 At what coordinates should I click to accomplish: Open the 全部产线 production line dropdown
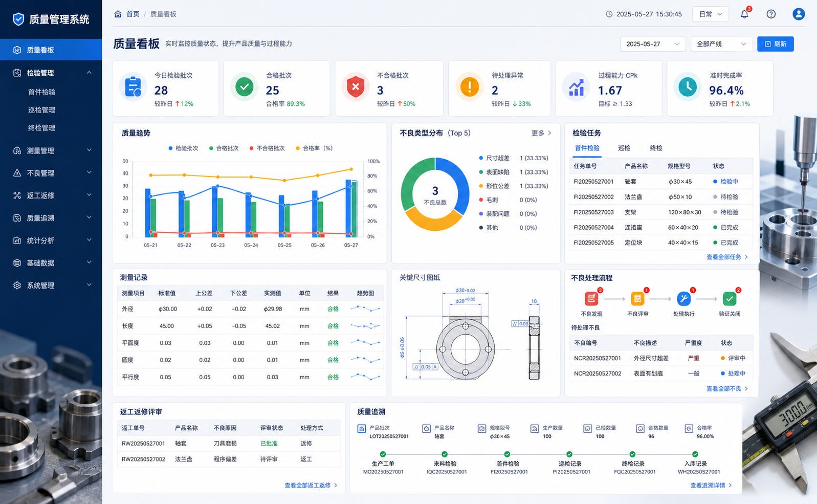click(721, 44)
